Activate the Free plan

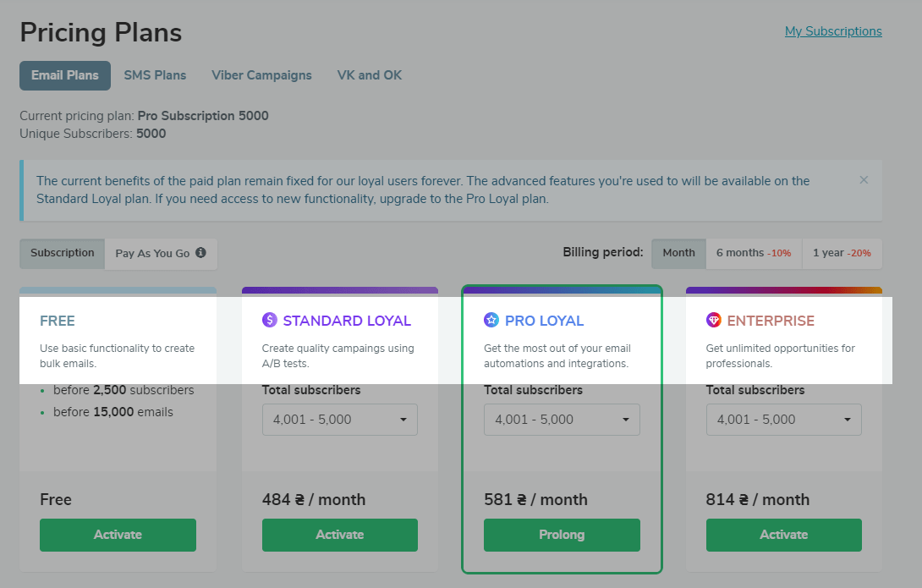click(118, 535)
